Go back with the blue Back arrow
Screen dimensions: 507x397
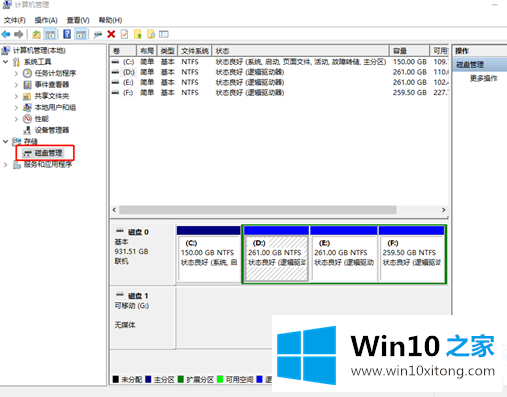click(6, 34)
